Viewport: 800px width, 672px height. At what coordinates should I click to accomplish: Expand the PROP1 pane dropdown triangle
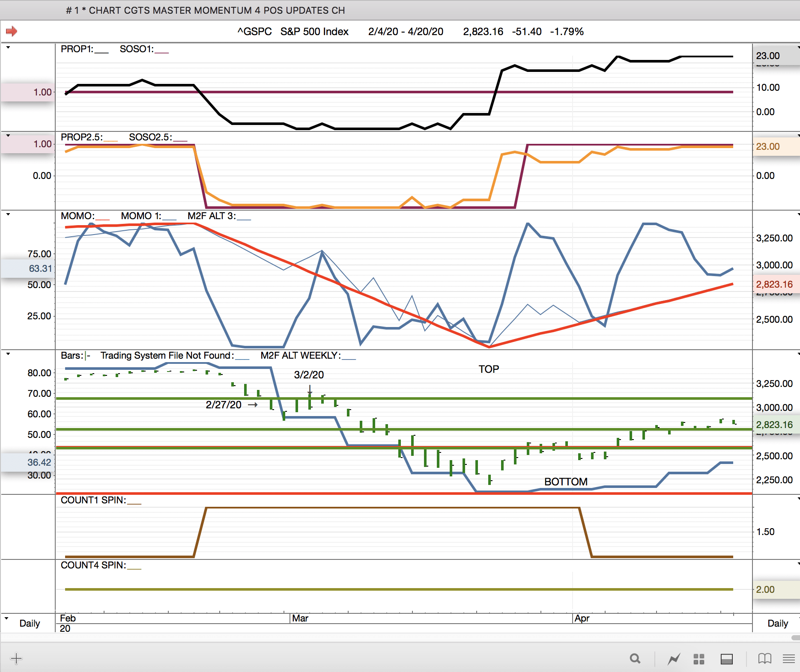(x=8, y=48)
